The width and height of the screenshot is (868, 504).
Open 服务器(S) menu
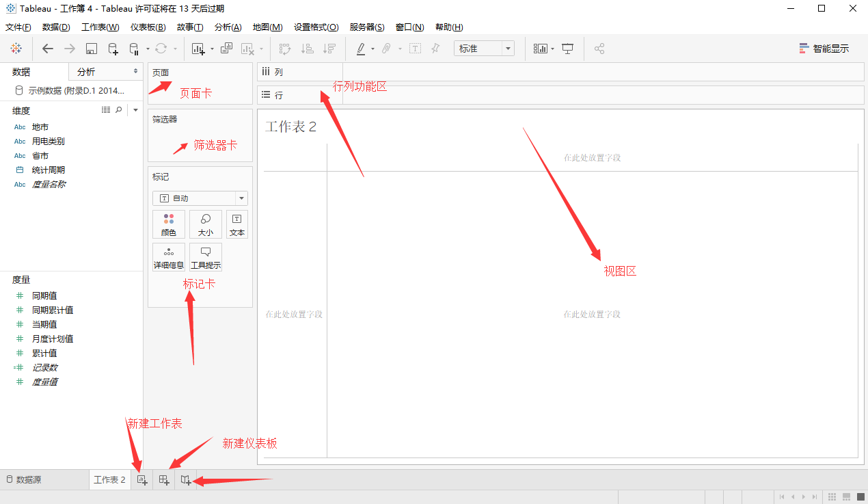(367, 27)
